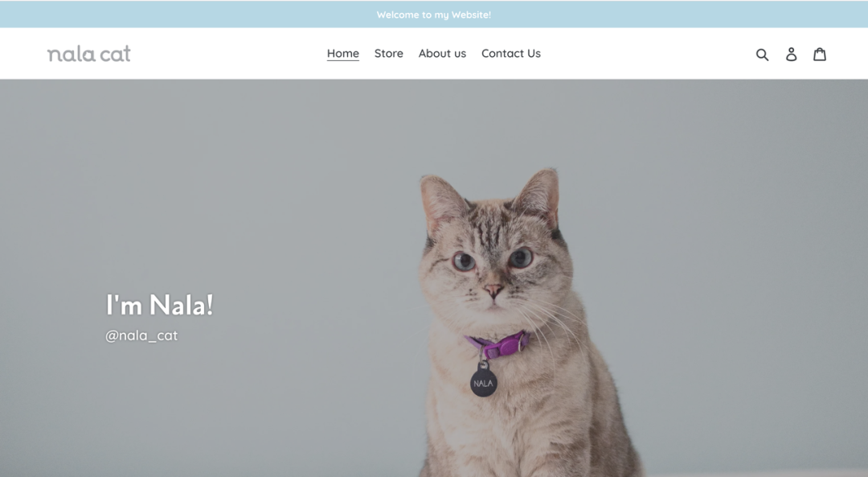Open the search magnifier icon

(762, 54)
